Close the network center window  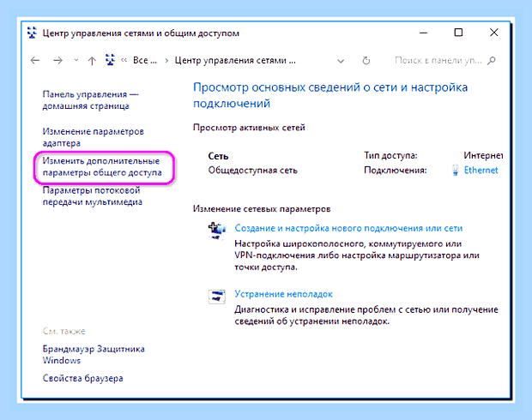pos(494,33)
